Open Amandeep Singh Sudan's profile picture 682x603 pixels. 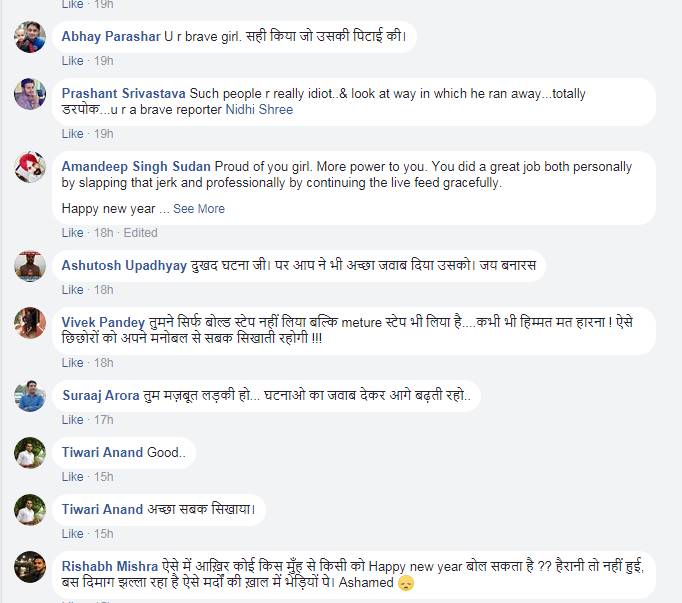(30, 167)
